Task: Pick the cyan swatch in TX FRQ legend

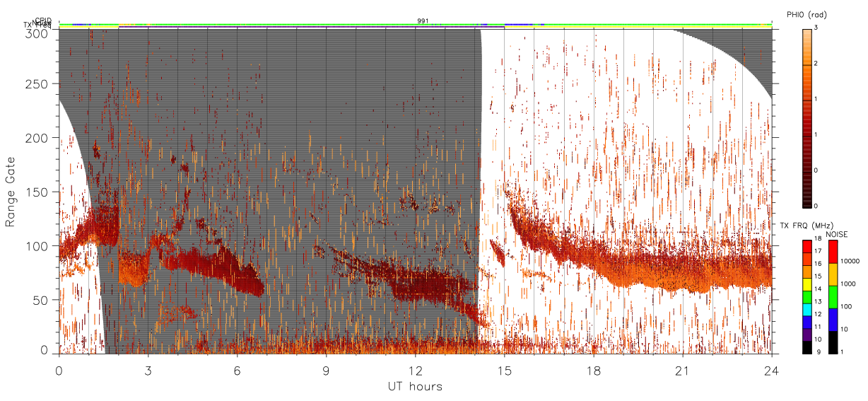Action: 807,310
